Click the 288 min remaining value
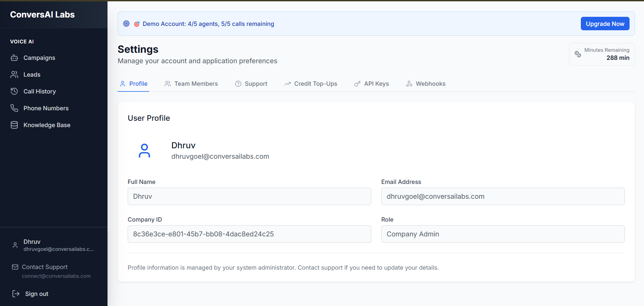Viewport: 644px width, 306px height. point(618,58)
